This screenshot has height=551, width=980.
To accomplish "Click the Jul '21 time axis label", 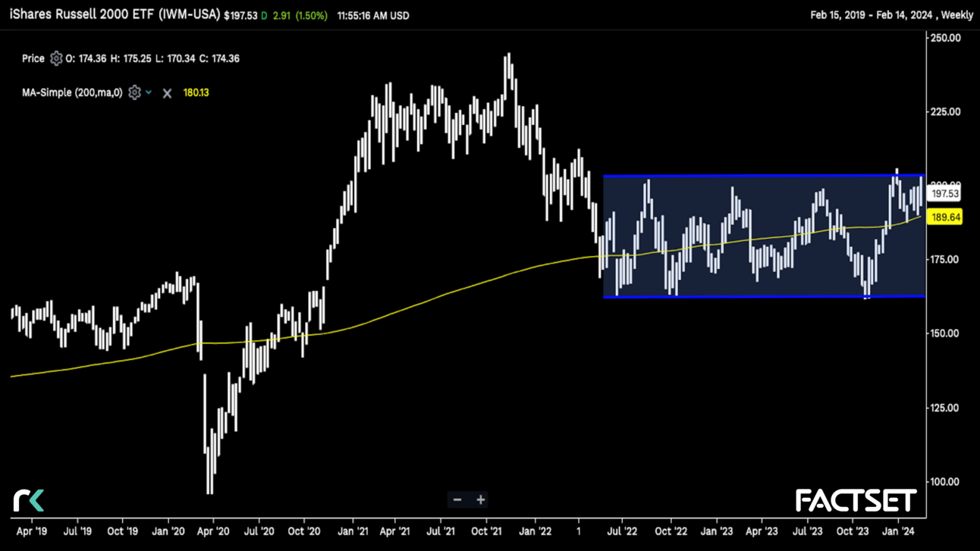I will 441,531.
